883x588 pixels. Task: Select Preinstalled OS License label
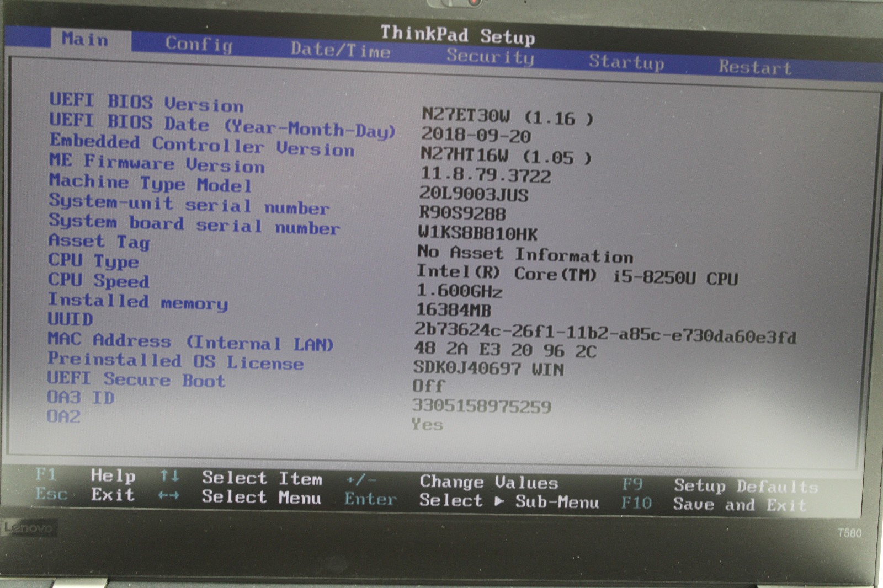click(175, 361)
